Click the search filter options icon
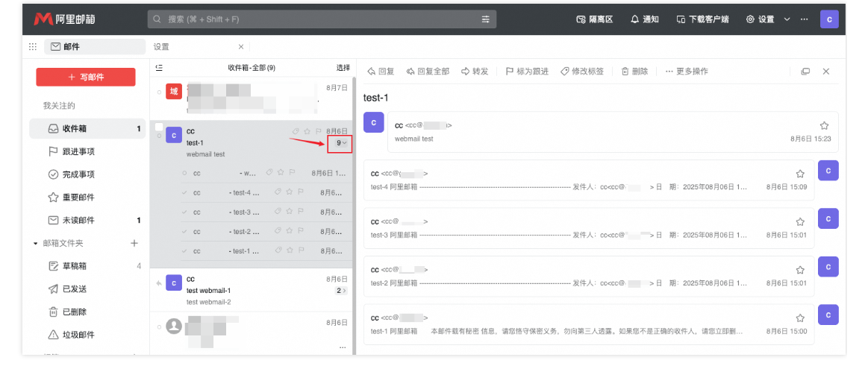The width and height of the screenshot is (868, 366). pos(486,19)
